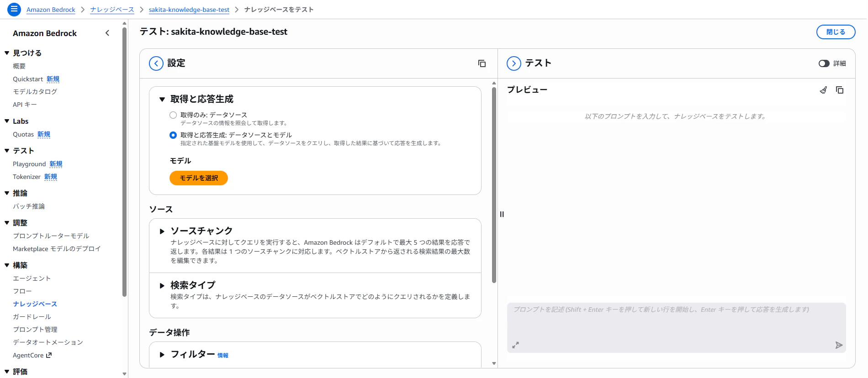The image size is (868, 378).
Task: Open Tokenizer in the sidebar
Action: pyautogui.click(x=26, y=177)
